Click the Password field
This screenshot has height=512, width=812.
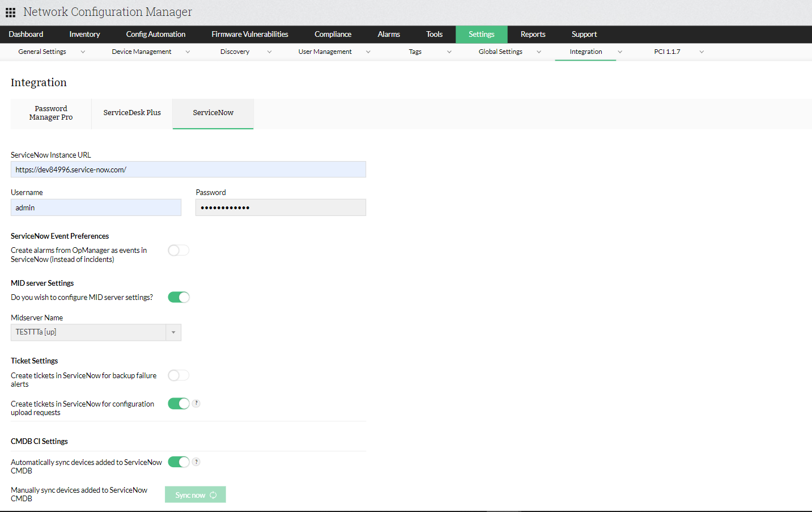[280, 207]
